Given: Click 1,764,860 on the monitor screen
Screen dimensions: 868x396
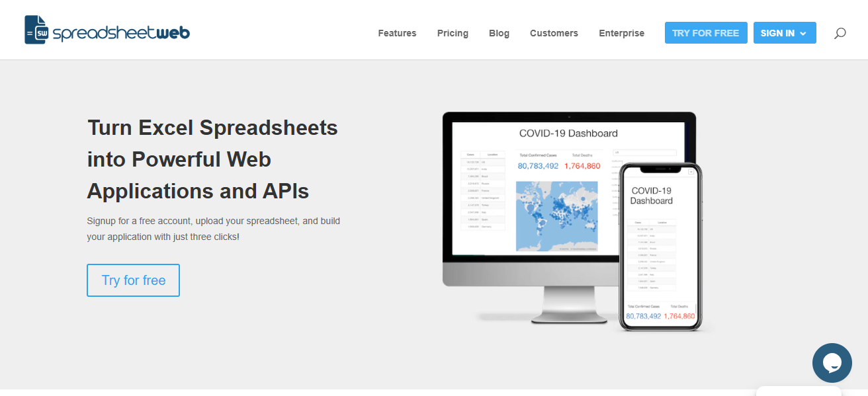Looking at the screenshot, I should coord(582,166).
